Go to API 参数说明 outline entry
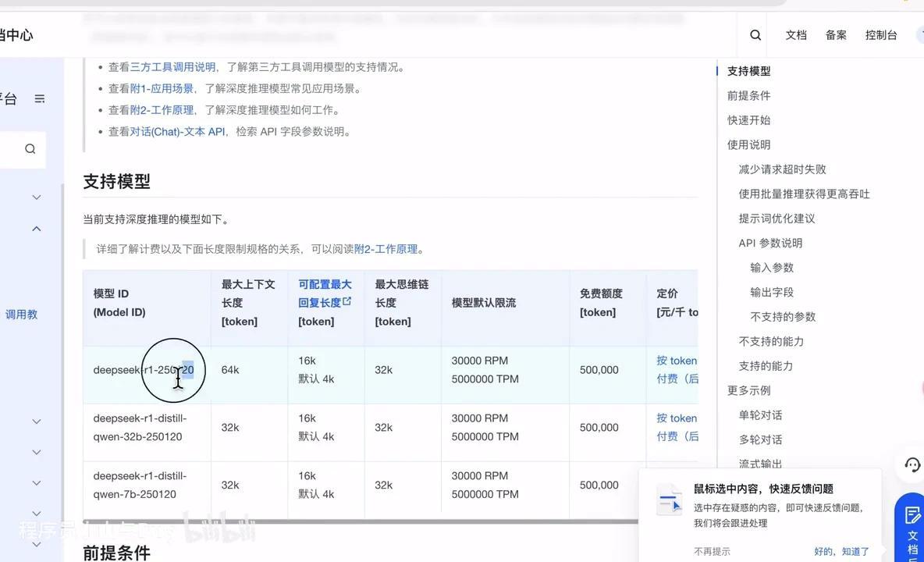The width and height of the screenshot is (924, 562). click(770, 244)
